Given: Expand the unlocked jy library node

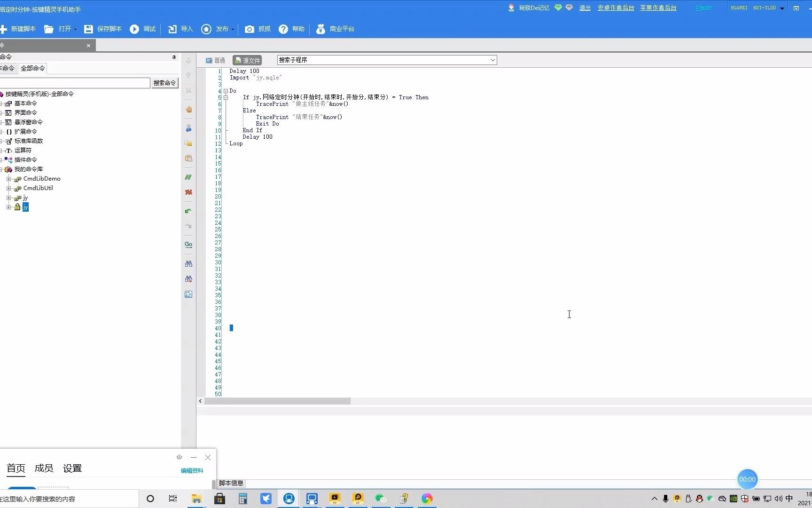Looking at the screenshot, I should coord(8,198).
